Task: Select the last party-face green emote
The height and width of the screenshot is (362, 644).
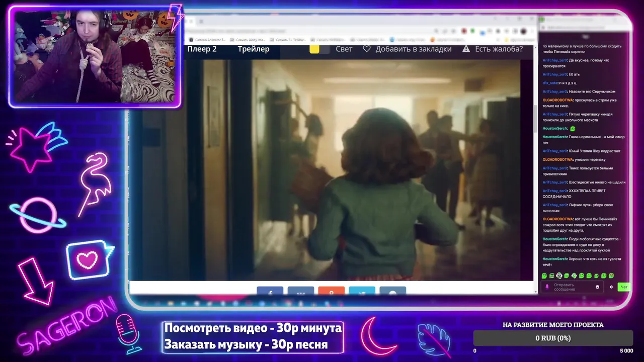Action: coord(611,276)
